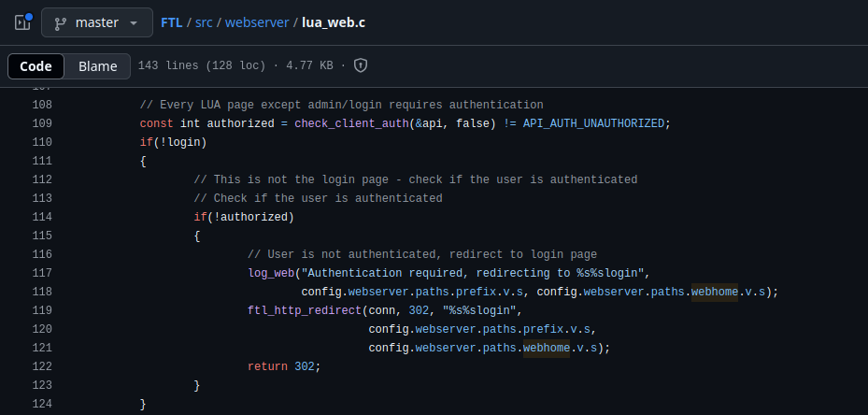Click the log_web function call
This screenshot has height=415, width=868.
(x=271, y=273)
